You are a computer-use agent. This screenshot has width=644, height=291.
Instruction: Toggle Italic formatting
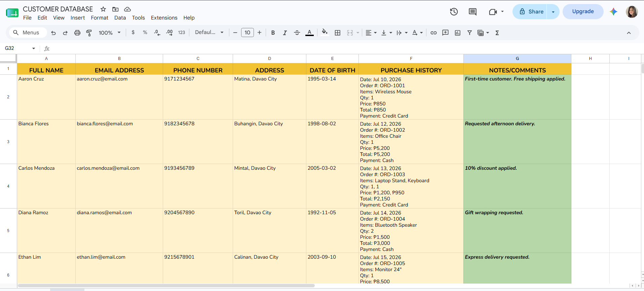[x=285, y=33]
